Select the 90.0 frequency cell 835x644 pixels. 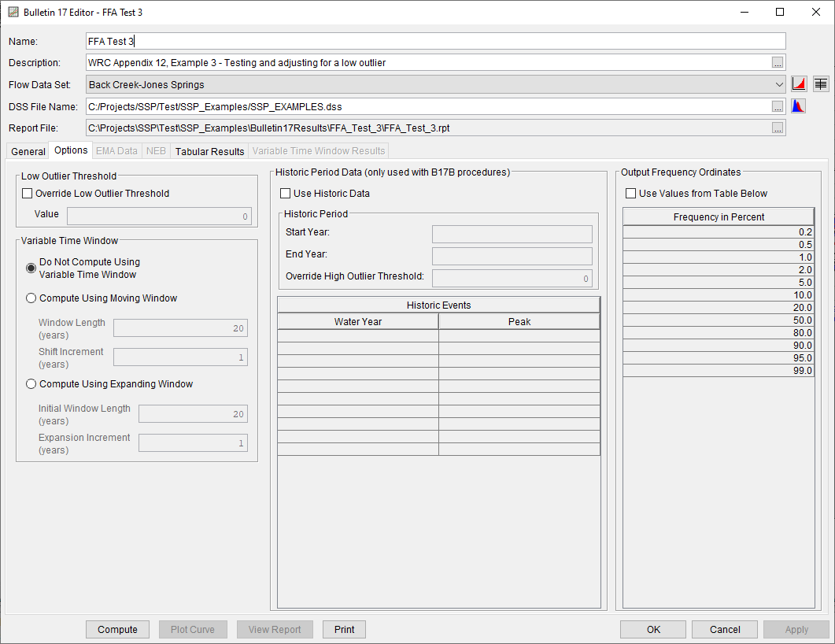point(719,345)
